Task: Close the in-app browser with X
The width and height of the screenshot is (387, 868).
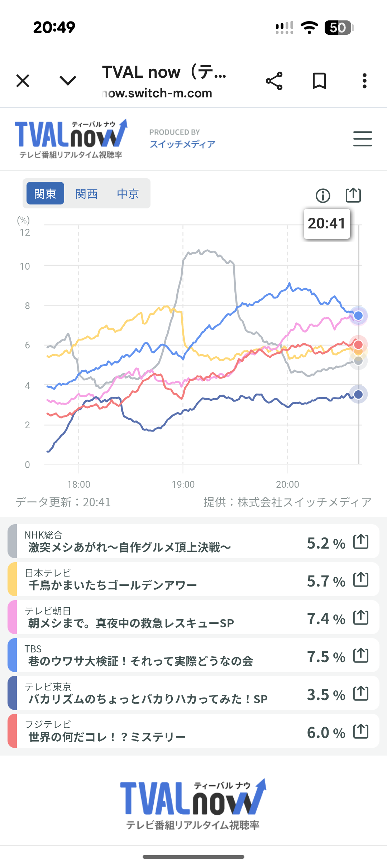Action: pyautogui.click(x=23, y=81)
